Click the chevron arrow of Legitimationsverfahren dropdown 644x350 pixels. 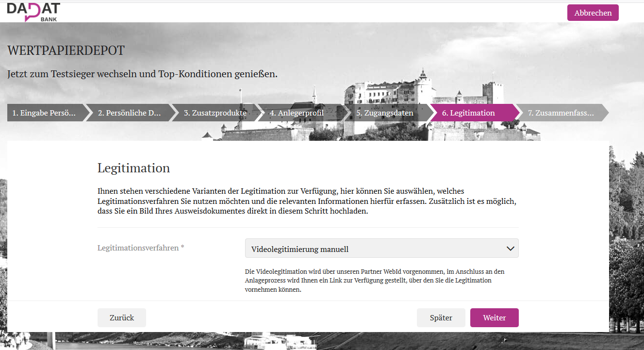pyautogui.click(x=510, y=249)
